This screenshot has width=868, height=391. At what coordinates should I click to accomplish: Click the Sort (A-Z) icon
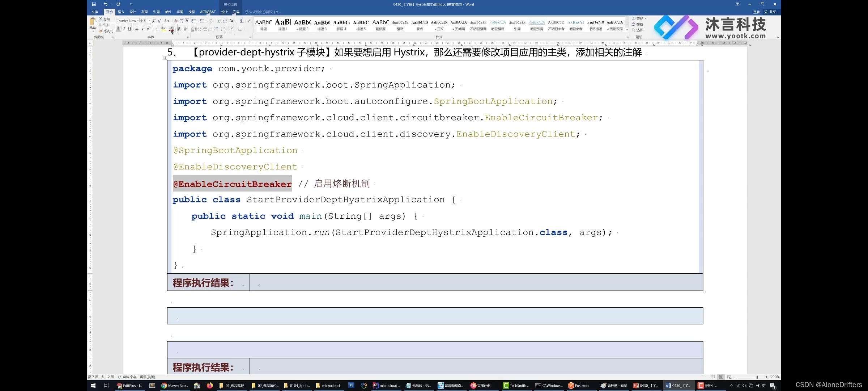point(242,21)
